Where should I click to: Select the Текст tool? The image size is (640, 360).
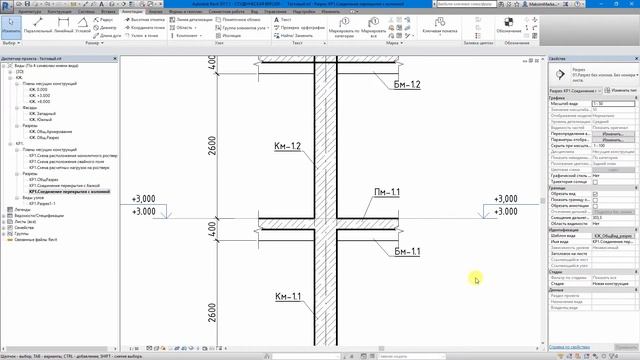pyautogui.click(x=282, y=20)
